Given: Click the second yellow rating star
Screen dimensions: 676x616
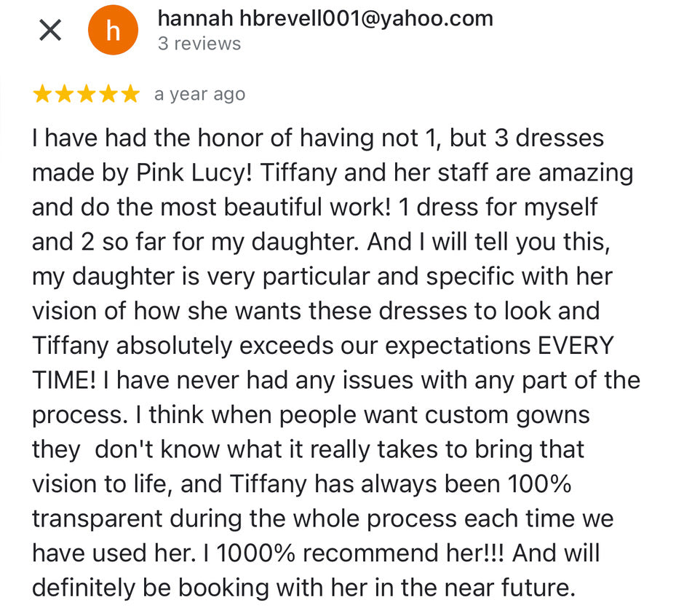Looking at the screenshot, I should click(x=65, y=94).
